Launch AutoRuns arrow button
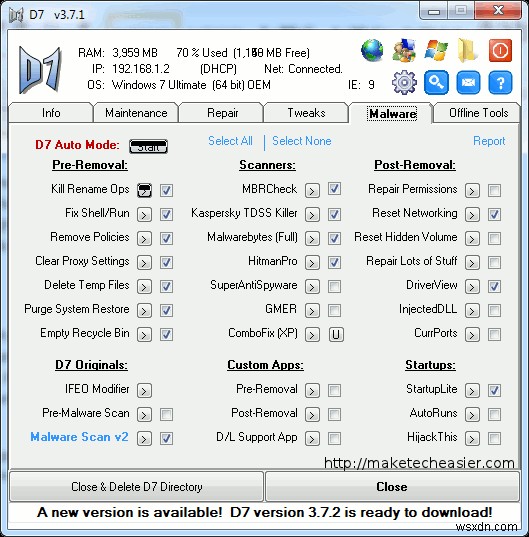Viewport: 529px width, 537px height. 472,414
